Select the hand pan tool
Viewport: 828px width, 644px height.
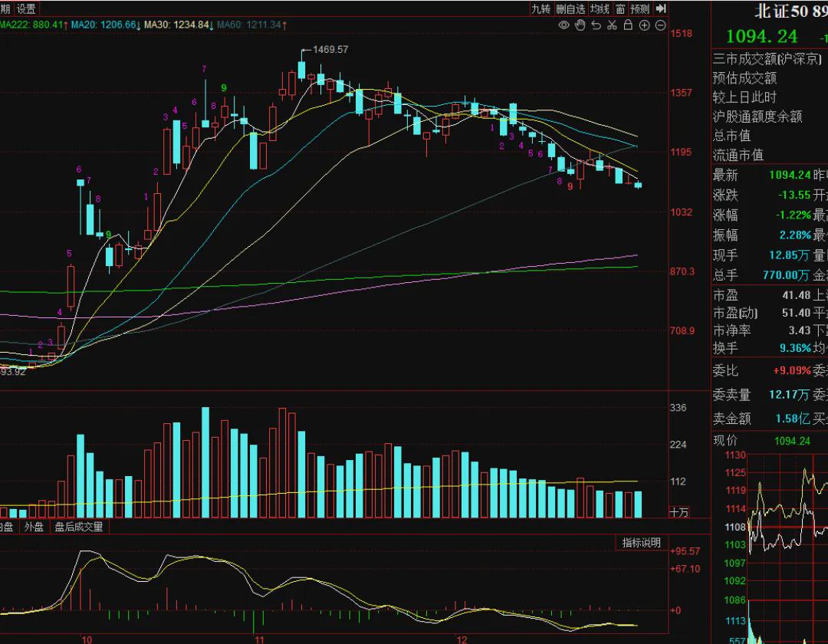[580, 25]
